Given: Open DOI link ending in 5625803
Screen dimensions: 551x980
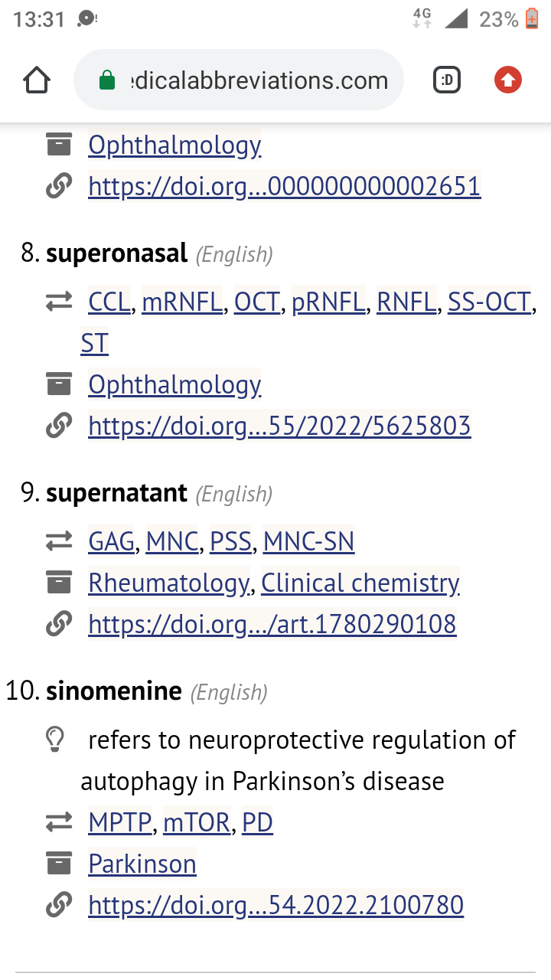Looking at the screenshot, I should (279, 426).
